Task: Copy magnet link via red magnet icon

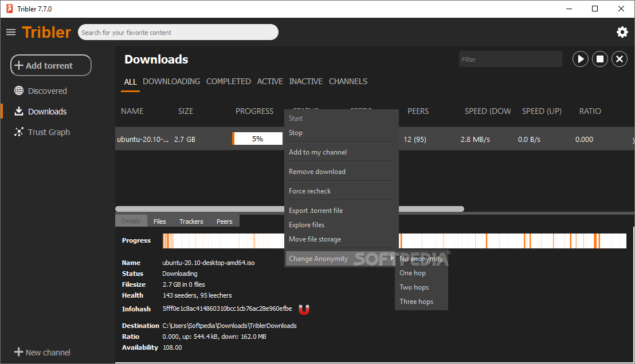Action: pyautogui.click(x=304, y=310)
